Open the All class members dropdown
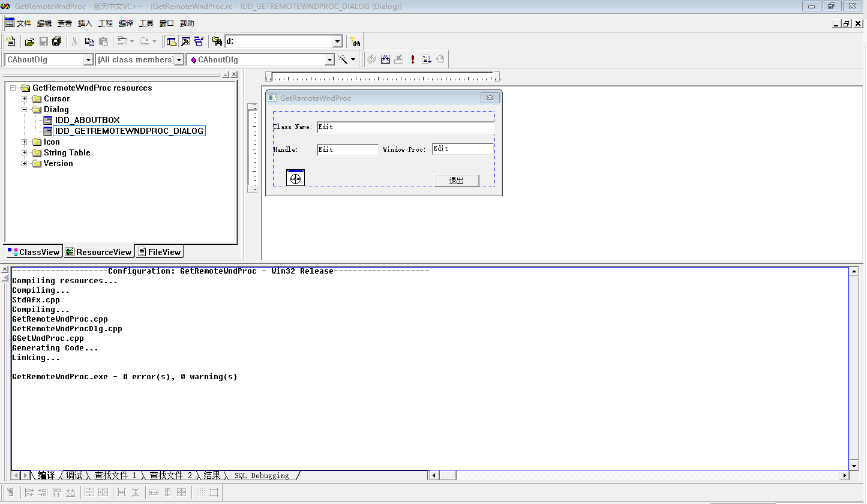 pyautogui.click(x=179, y=59)
